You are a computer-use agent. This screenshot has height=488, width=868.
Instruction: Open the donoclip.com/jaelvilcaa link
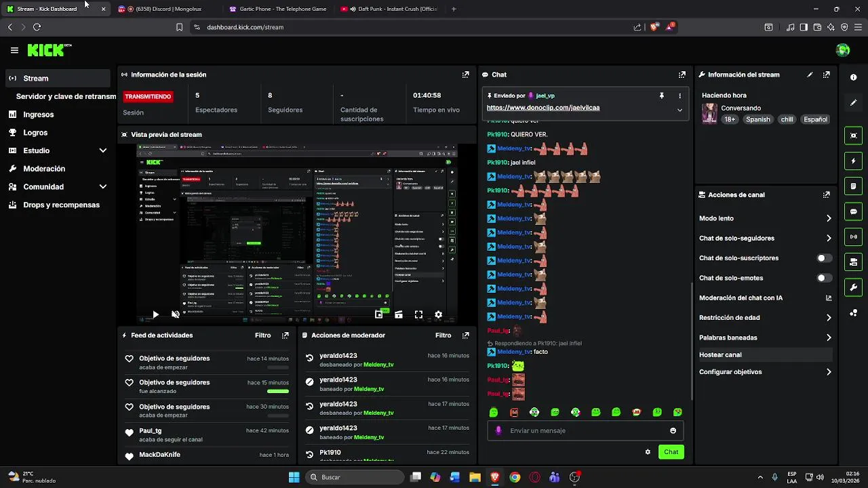[x=543, y=108]
